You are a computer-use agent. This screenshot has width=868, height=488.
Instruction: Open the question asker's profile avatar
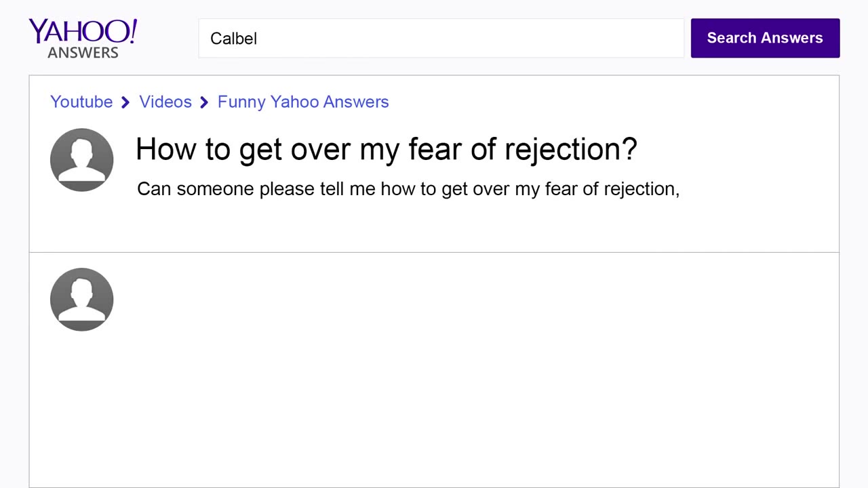point(81,160)
